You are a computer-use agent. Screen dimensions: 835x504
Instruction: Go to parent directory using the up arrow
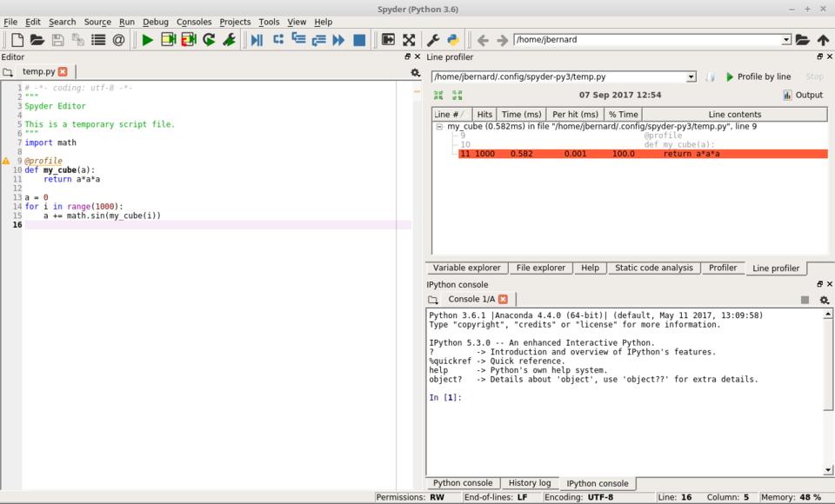(x=823, y=40)
